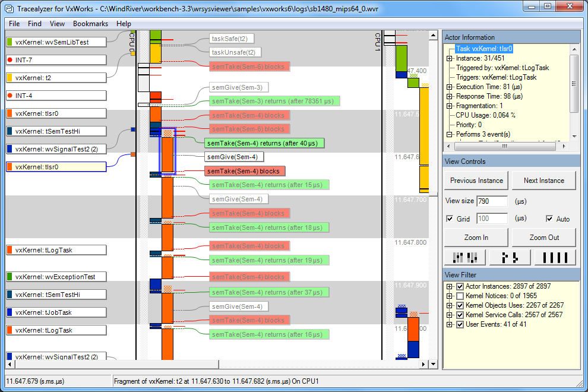Image resolution: width=588 pixels, height=392 pixels.
Task: Click the middle view layout icon button
Action: point(510,257)
